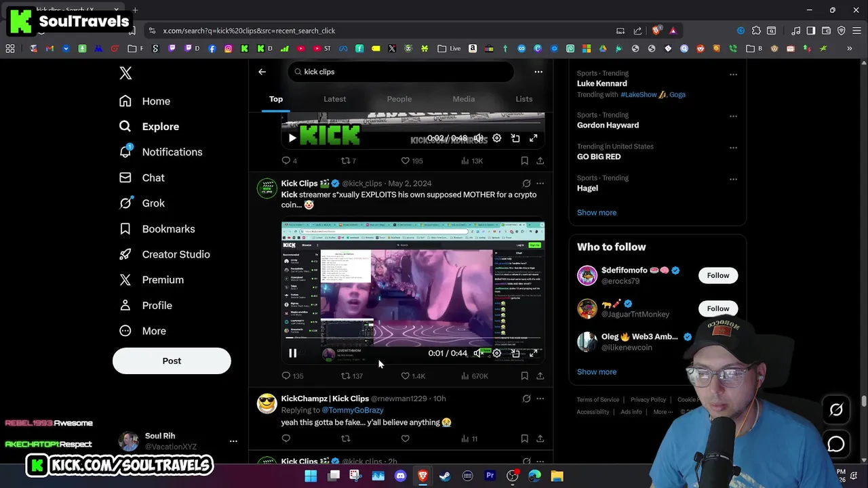Enter fullscreen on 0:44 video
868x488 pixels.
[534, 353]
